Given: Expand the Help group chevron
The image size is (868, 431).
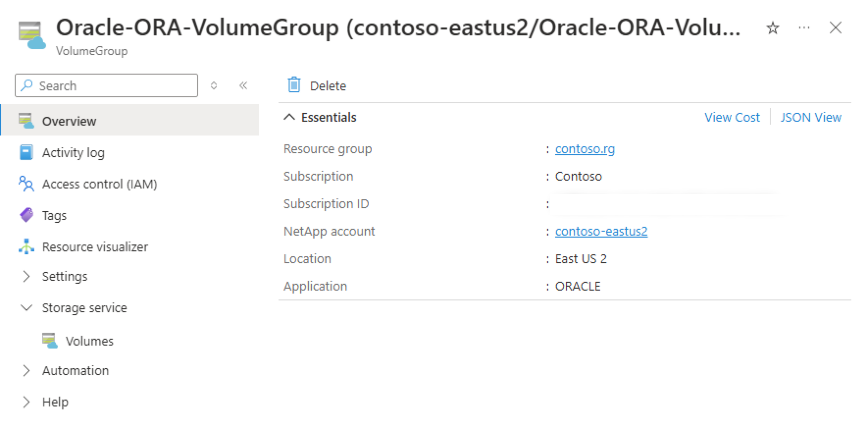Looking at the screenshot, I should (x=26, y=402).
